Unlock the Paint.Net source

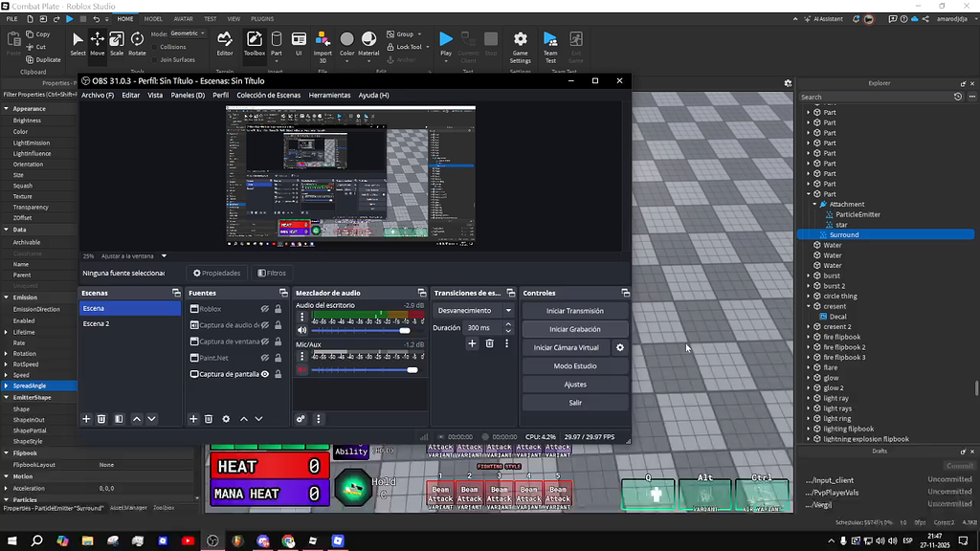[x=278, y=358]
